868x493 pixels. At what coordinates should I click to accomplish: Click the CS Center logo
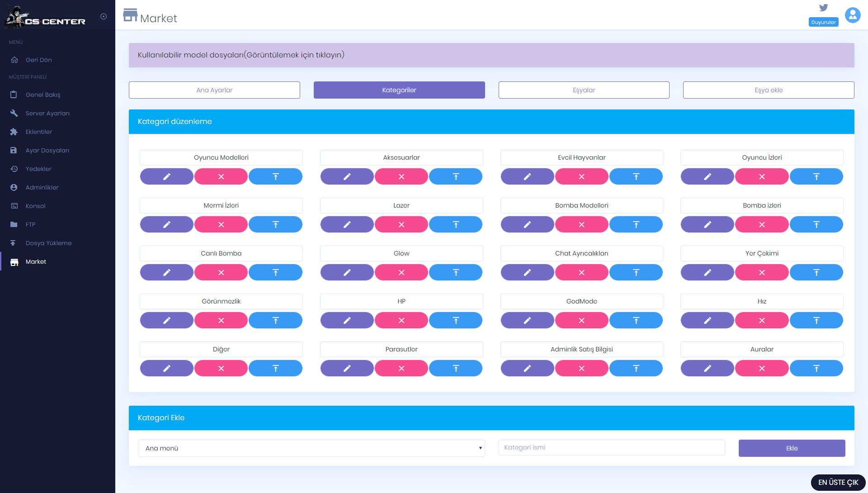click(45, 17)
